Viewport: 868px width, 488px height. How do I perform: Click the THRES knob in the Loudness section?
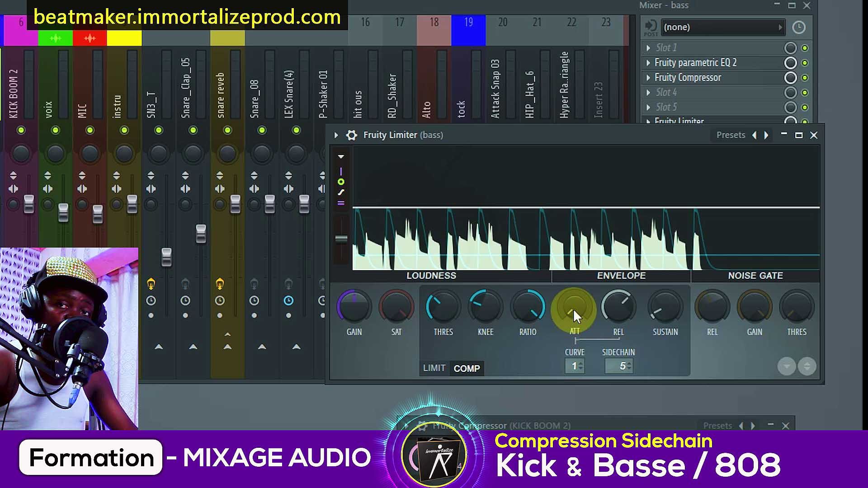pyautogui.click(x=443, y=307)
